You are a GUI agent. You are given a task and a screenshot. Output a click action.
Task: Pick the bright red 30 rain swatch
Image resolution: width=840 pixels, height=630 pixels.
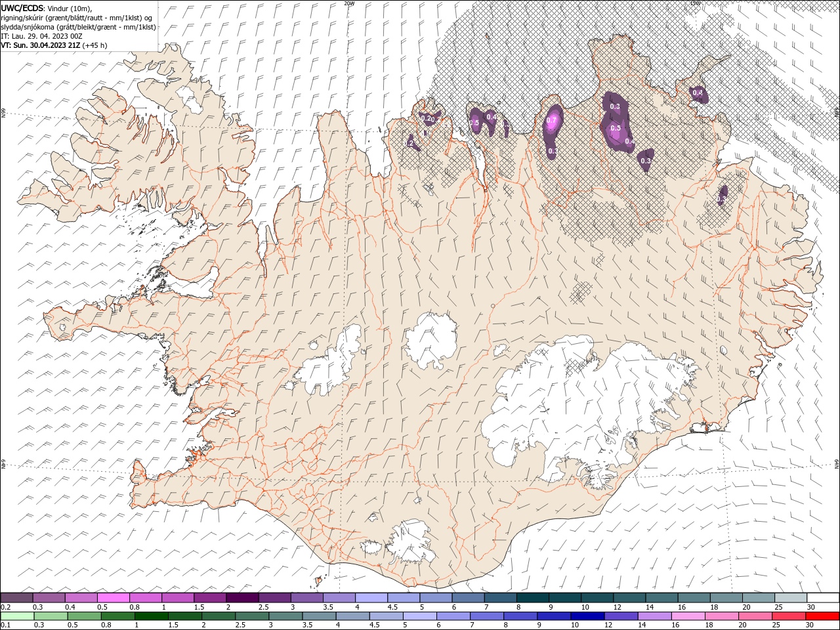click(x=822, y=616)
